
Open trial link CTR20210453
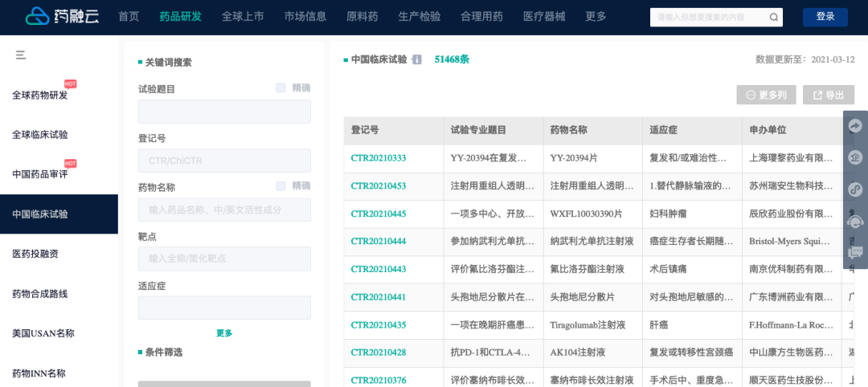[379, 185]
